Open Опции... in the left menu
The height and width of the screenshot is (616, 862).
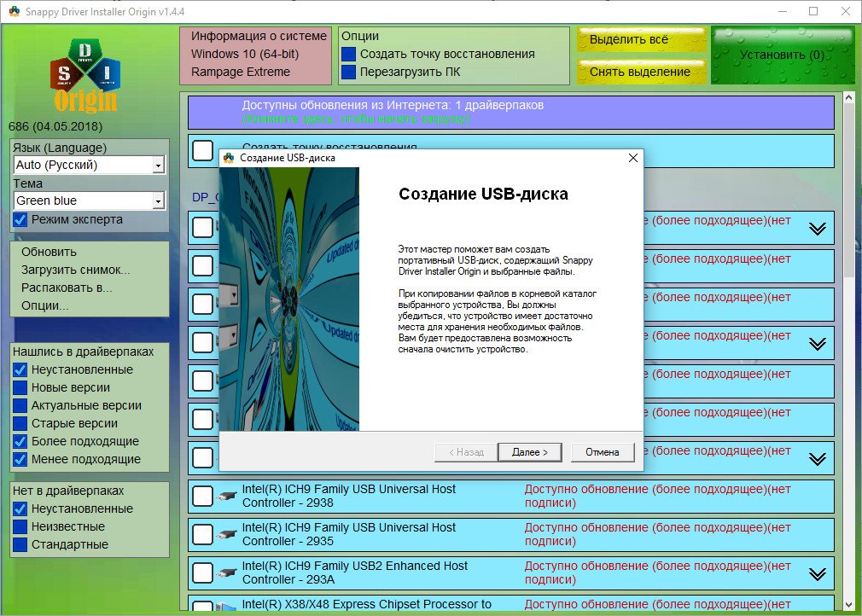pos(45,305)
